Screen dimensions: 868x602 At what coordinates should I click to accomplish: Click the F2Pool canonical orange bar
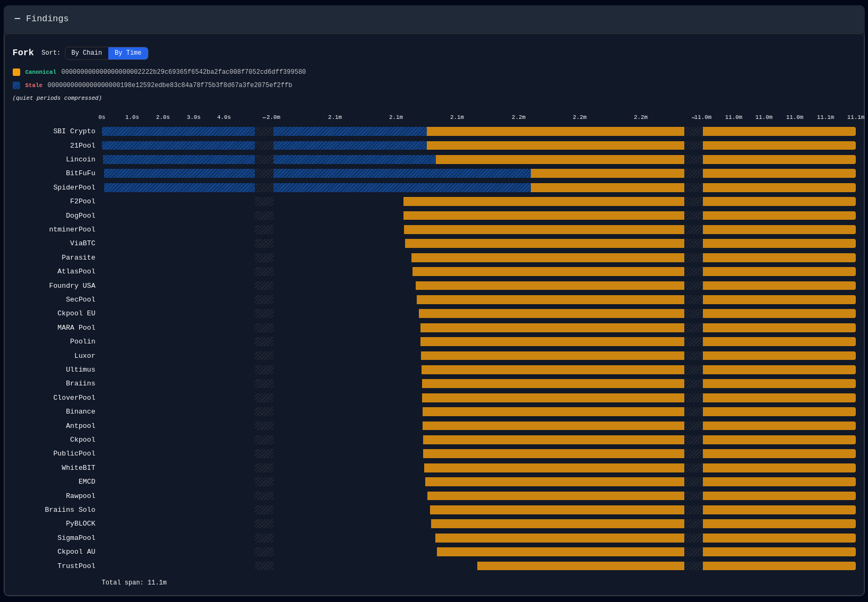544,202
